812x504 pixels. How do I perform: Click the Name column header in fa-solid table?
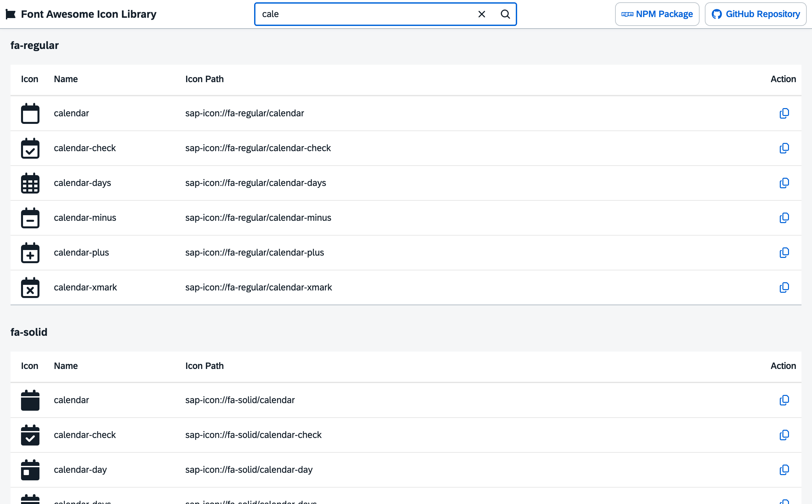pyautogui.click(x=66, y=366)
